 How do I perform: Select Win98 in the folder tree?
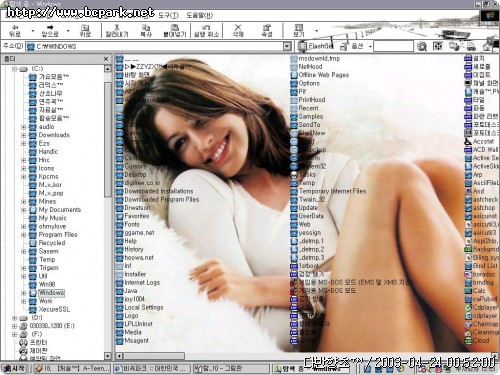point(47,284)
